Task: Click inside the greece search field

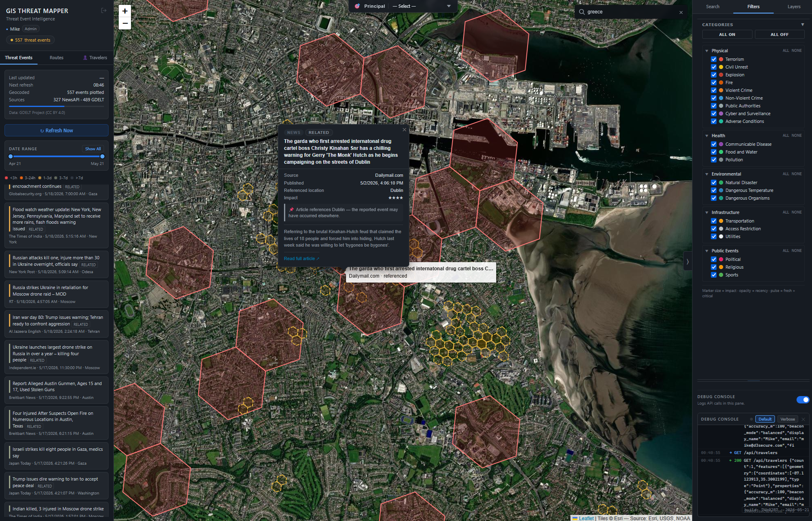Action: click(630, 12)
